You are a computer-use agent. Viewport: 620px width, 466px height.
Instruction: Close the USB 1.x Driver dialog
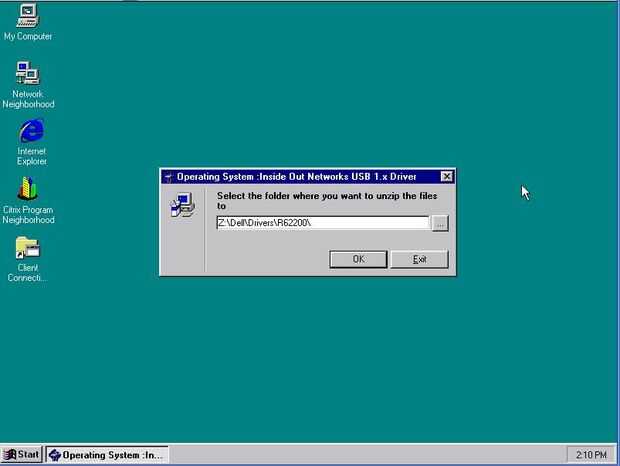446,177
